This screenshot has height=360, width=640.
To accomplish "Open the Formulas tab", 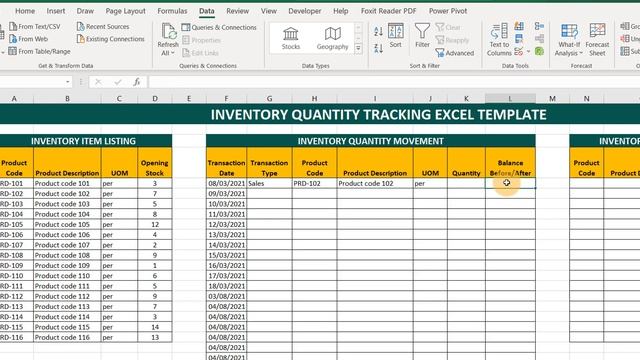I will pyautogui.click(x=172, y=11).
